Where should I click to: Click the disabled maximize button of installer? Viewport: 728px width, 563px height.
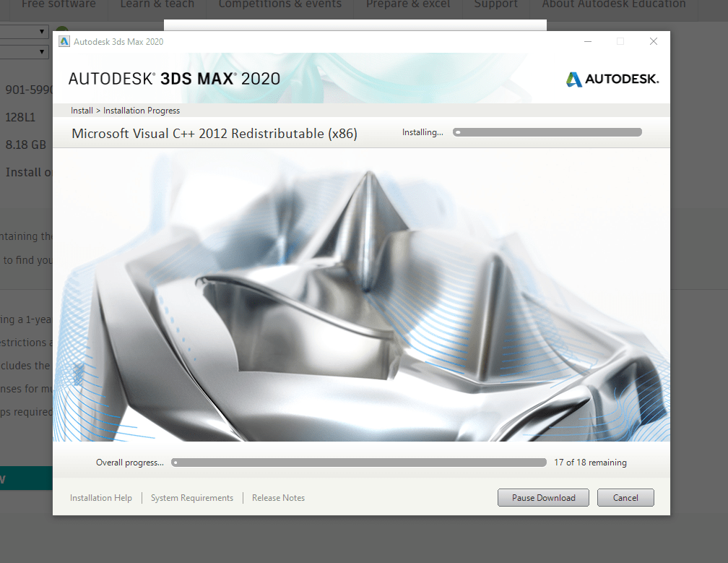click(620, 41)
